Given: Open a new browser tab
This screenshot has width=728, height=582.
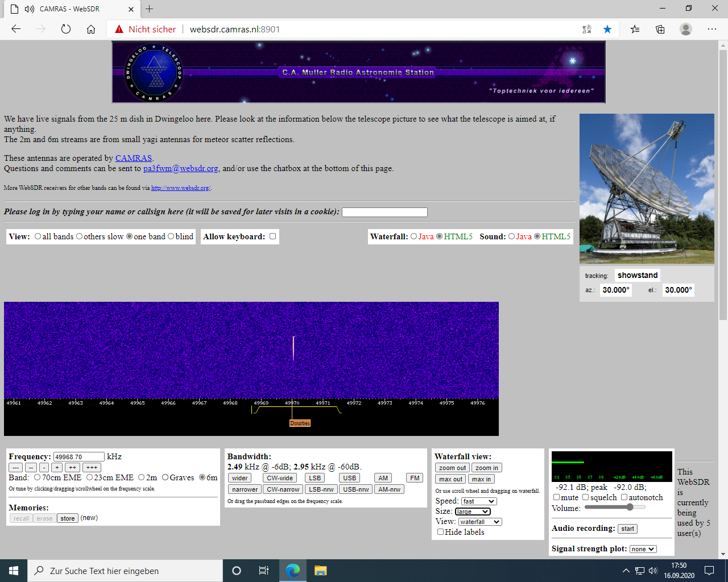Looking at the screenshot, I should pos(149,9).
